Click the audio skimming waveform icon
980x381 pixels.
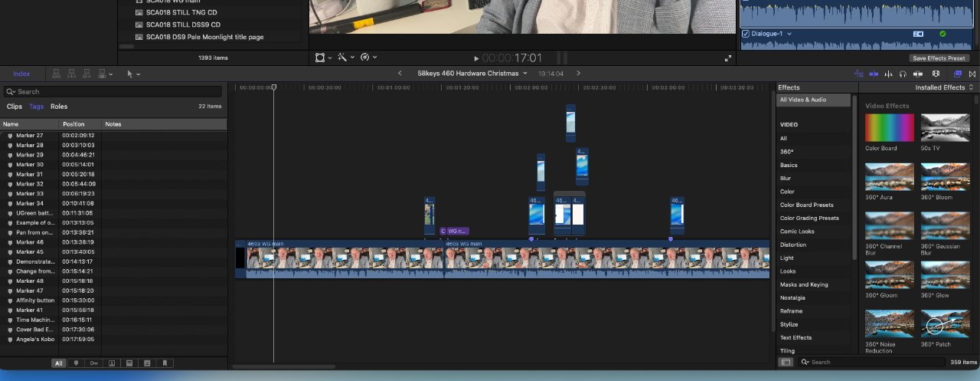pyautogui.click(x=888, y=74)
